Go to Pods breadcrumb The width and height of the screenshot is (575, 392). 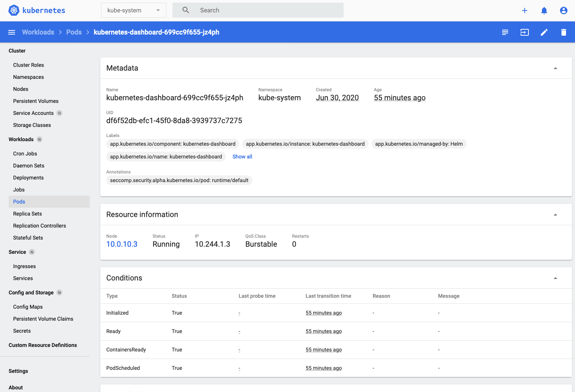pos(74,32)
